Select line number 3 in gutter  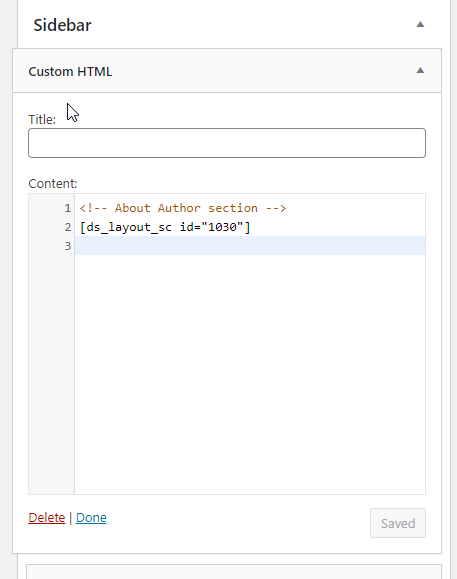[68, 246]
